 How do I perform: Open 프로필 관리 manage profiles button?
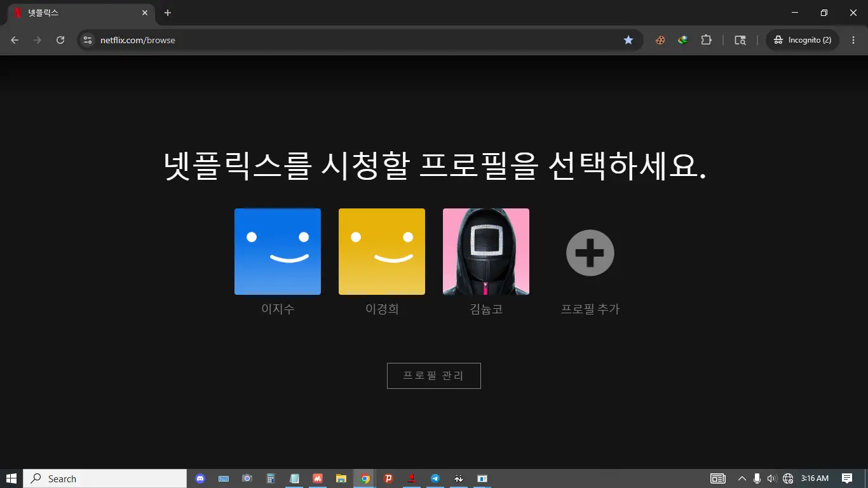tap(434, 376)
